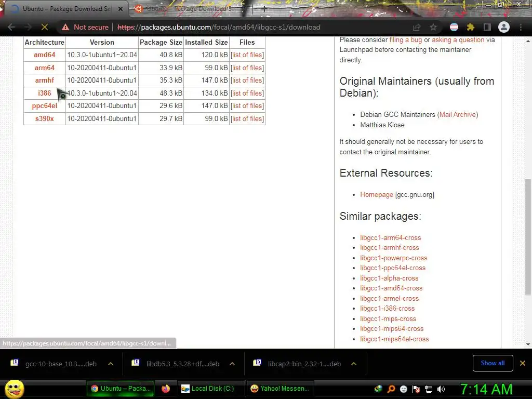
Task: Open the gcc.gnu.org Homepage link
Action: click(377, 194)
